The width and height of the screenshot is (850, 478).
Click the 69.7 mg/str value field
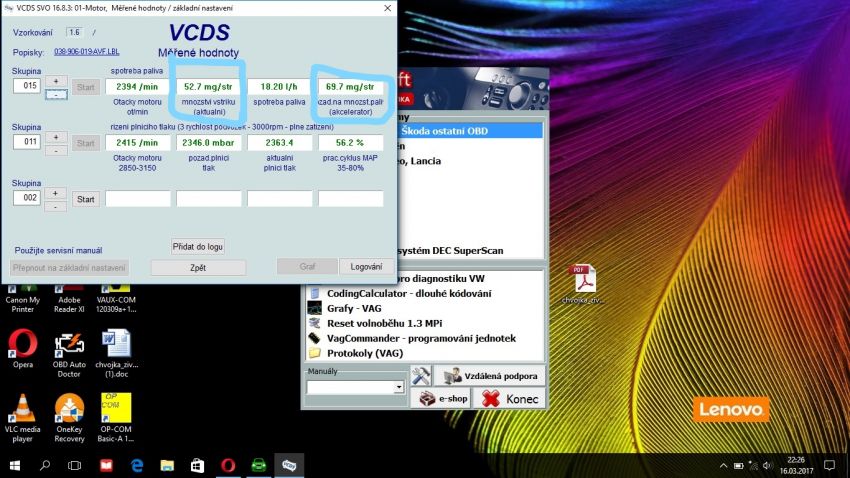coord(350,87)
